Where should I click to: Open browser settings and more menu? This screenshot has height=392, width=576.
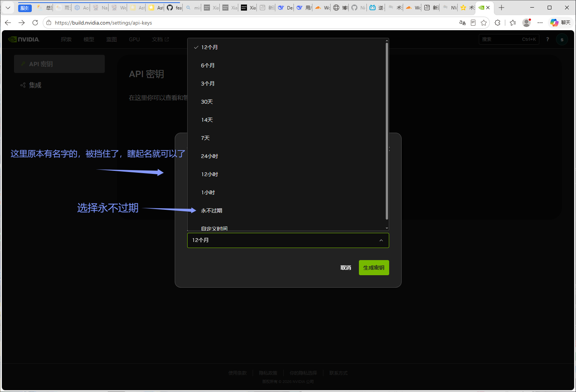[540, 23]
